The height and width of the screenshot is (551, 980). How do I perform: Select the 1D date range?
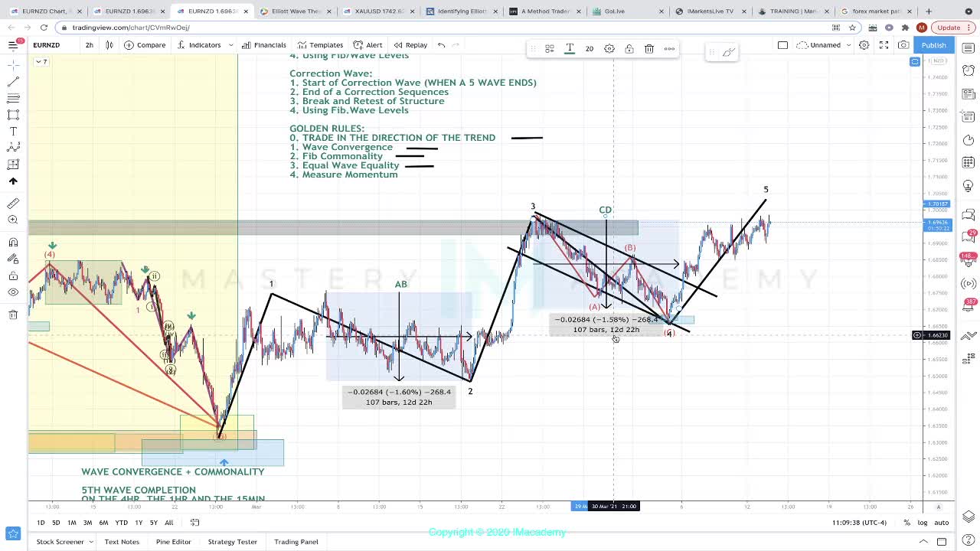pos(41,523)
